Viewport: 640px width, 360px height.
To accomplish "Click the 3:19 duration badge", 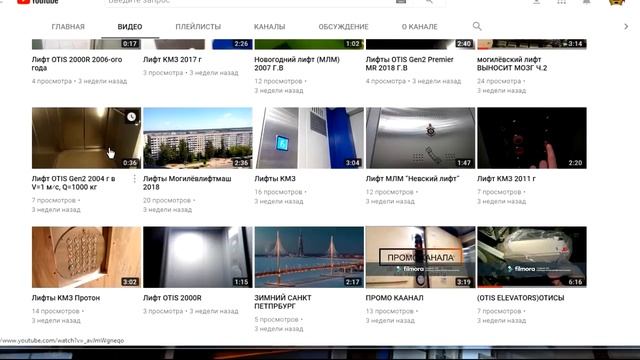I will 464,282.
